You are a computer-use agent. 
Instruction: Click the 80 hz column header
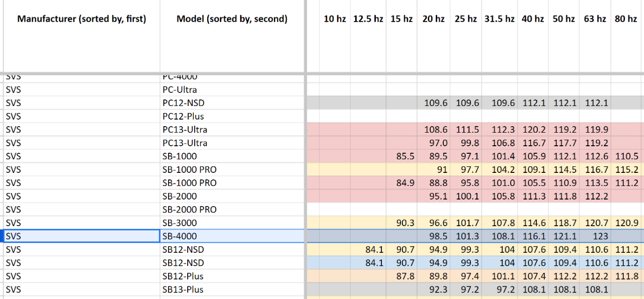point(626,37)
